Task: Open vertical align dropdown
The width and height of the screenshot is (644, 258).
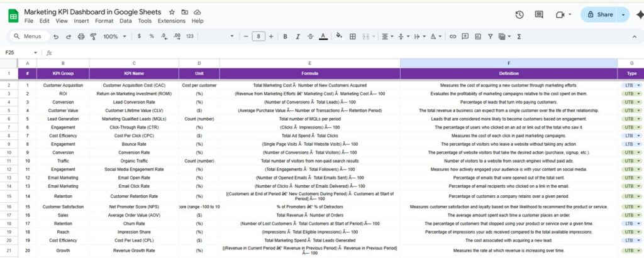Action: coord(403,36)
